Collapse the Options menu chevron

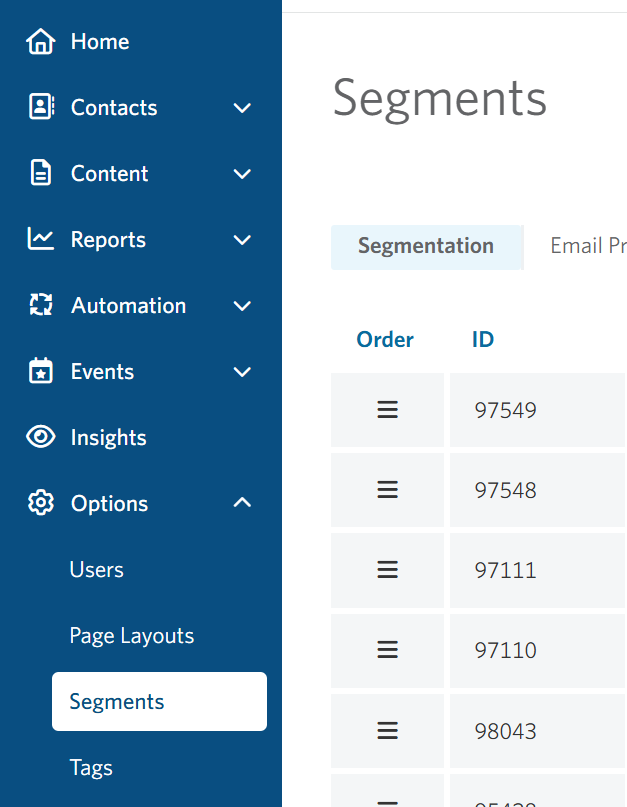(242, 502)
